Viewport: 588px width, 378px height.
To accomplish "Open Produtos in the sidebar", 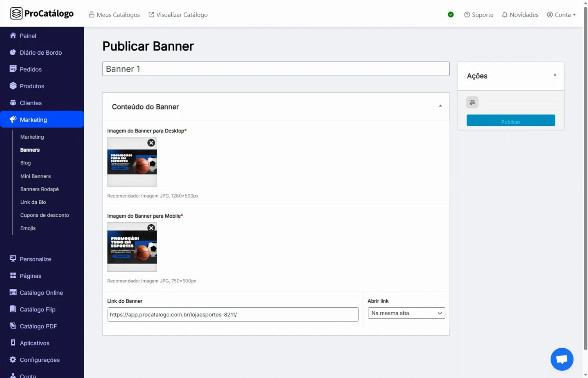I will (32, 86).
